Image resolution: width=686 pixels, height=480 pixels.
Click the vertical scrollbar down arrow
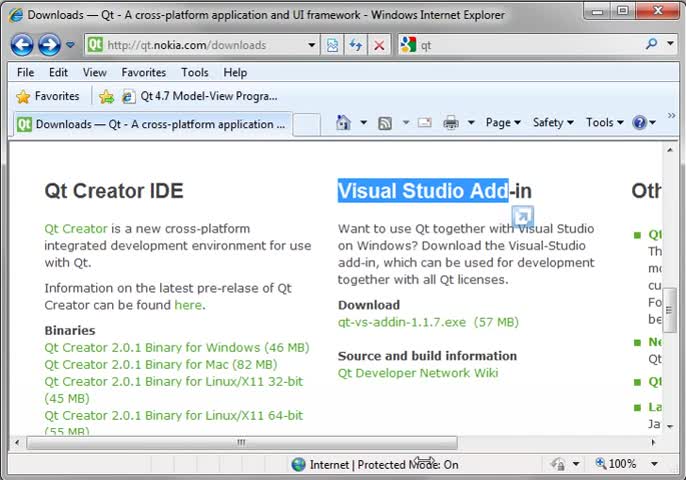coord(670,427)
